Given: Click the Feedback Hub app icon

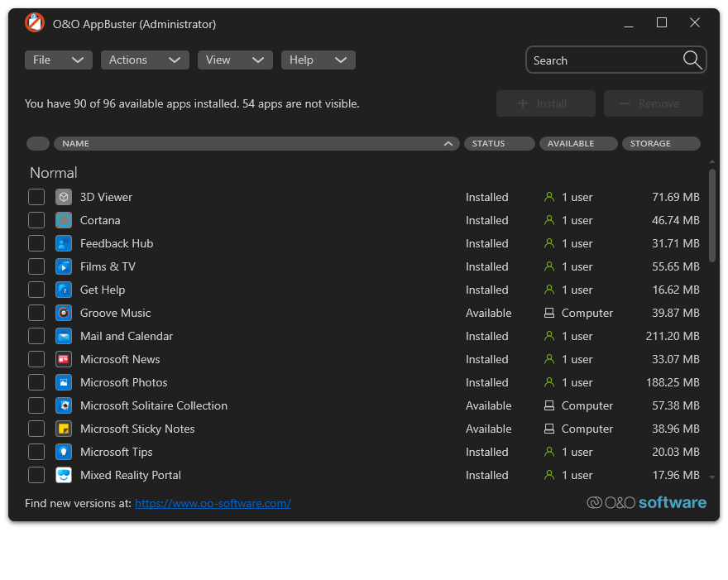Looking at the screenshot, I should click(x=64, y=243).
